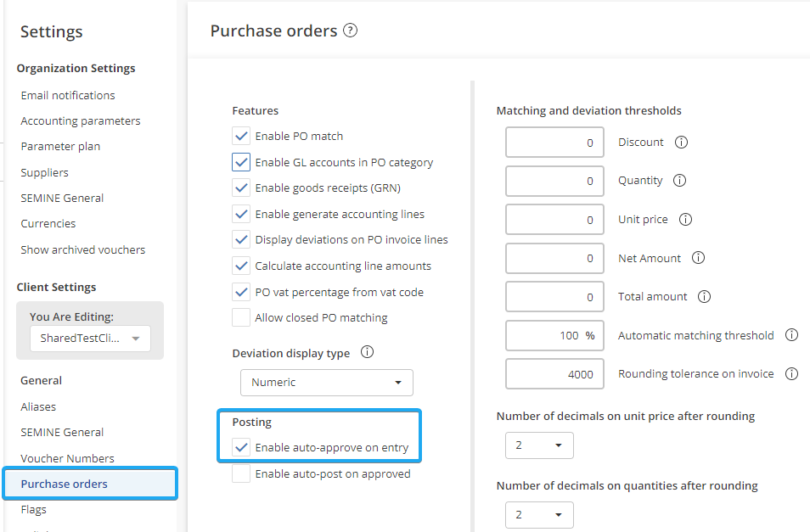
Task: Open the Suppliers settings link
Action: [45, 172]
